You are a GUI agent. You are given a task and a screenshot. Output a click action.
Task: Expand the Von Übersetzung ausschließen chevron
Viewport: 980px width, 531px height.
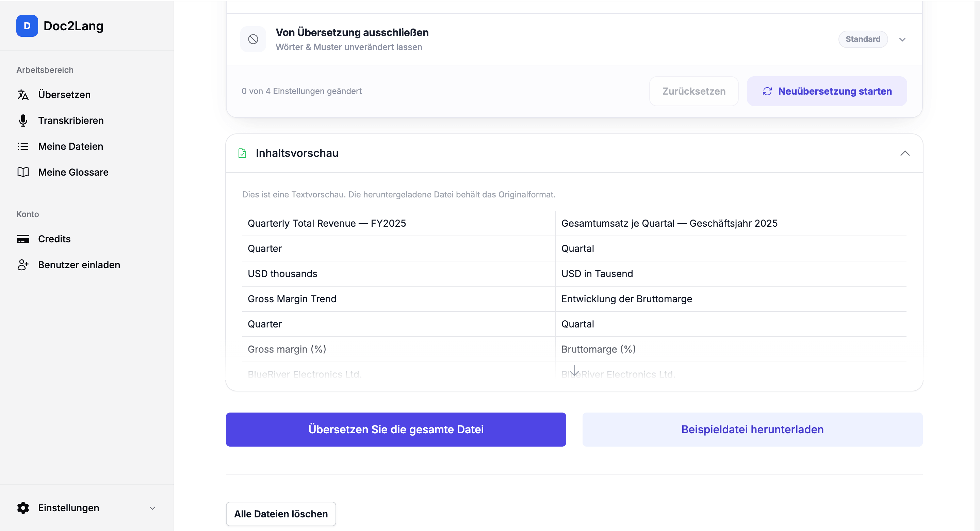(902, 39)
